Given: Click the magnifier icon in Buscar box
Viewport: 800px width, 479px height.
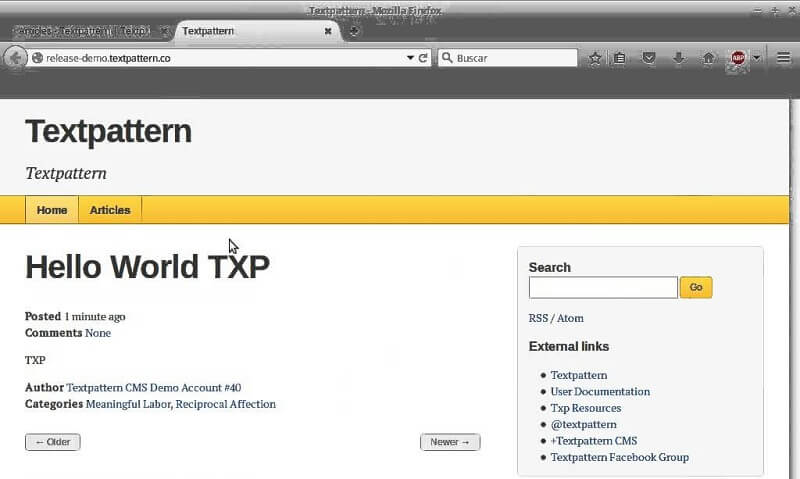Looking at the screenshot, I should [447, 58].
